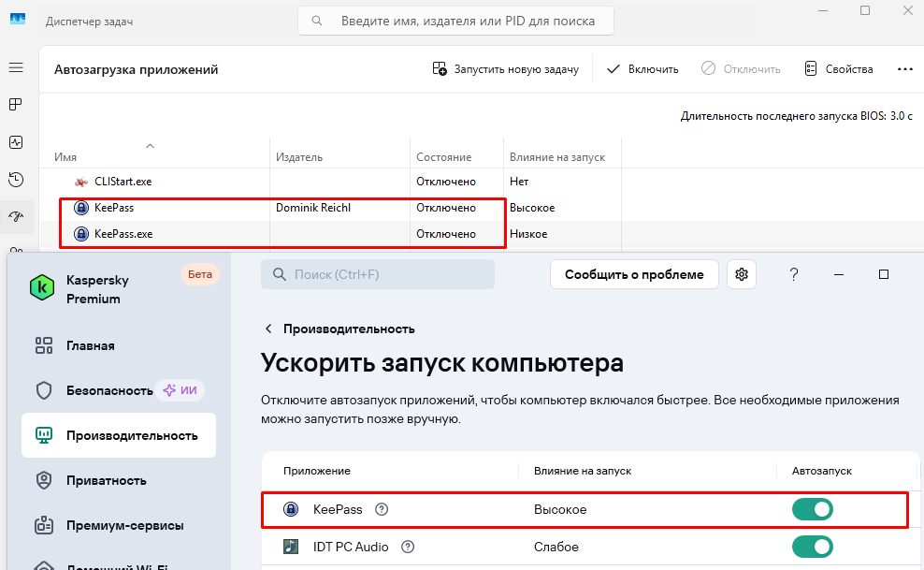Sort startup list by Имя column
This screenshot has width=924, height=570.
65,157
